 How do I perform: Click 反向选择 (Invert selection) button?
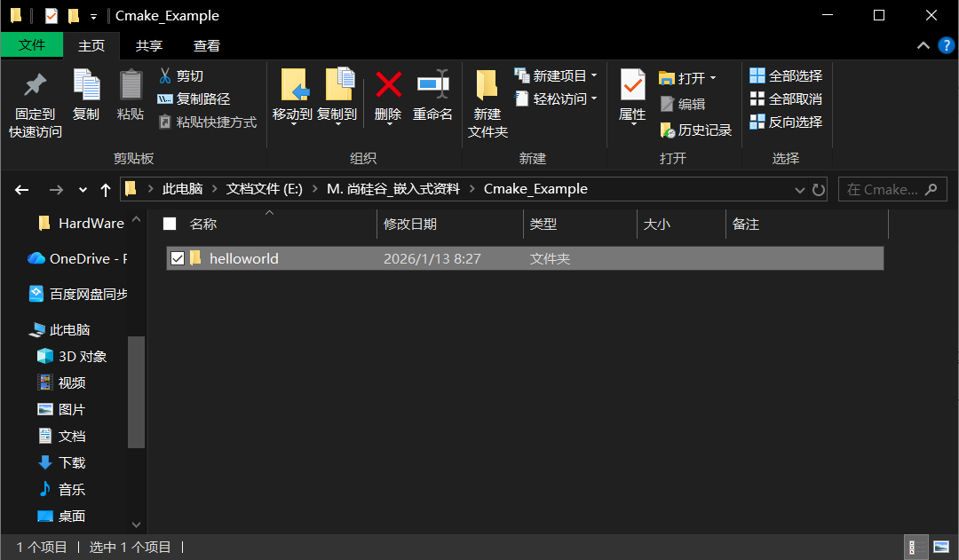[x=786, y=122]
